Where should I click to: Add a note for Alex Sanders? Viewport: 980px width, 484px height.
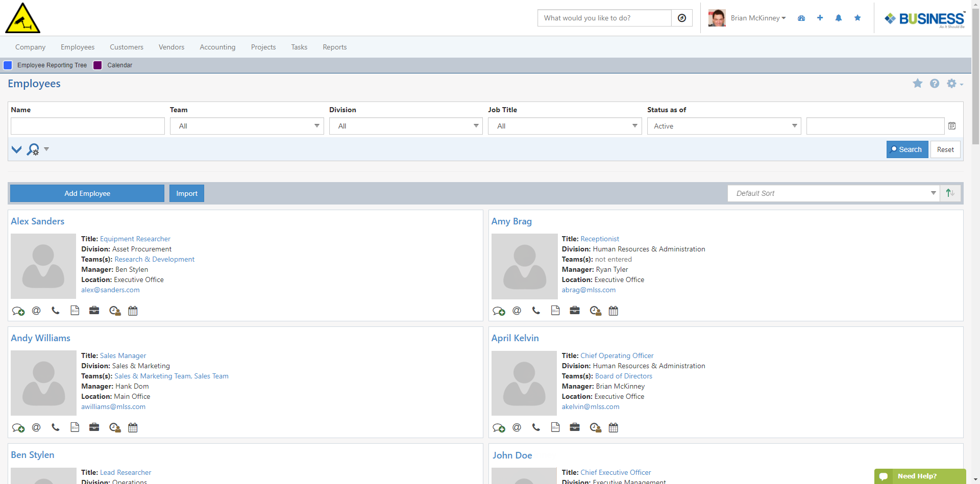tap(18, 311)
